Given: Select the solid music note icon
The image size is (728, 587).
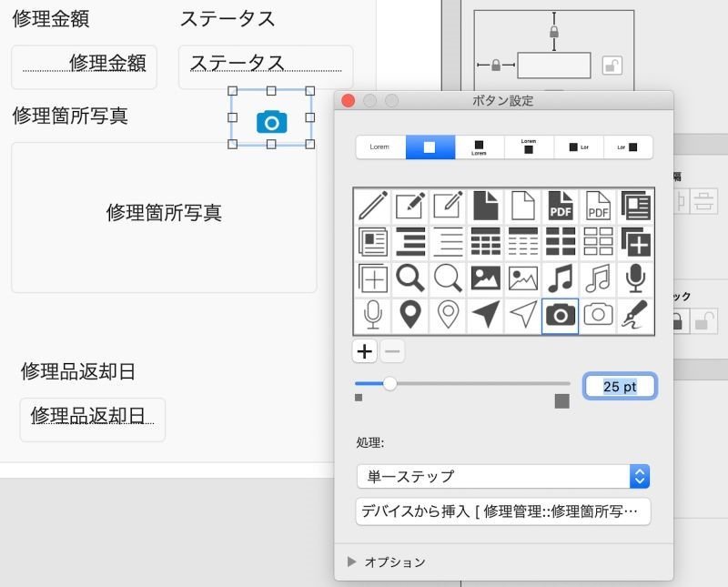Looking at the screenshot, I should click(561, 278).
